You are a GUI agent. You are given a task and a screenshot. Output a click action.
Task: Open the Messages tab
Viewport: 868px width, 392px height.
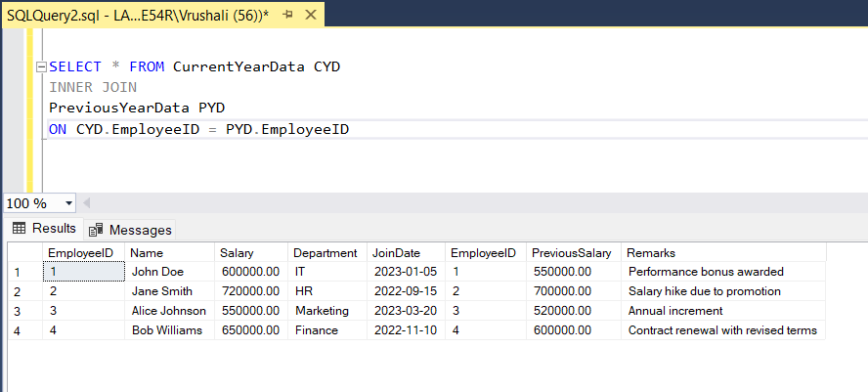click(x=140, y=230)
